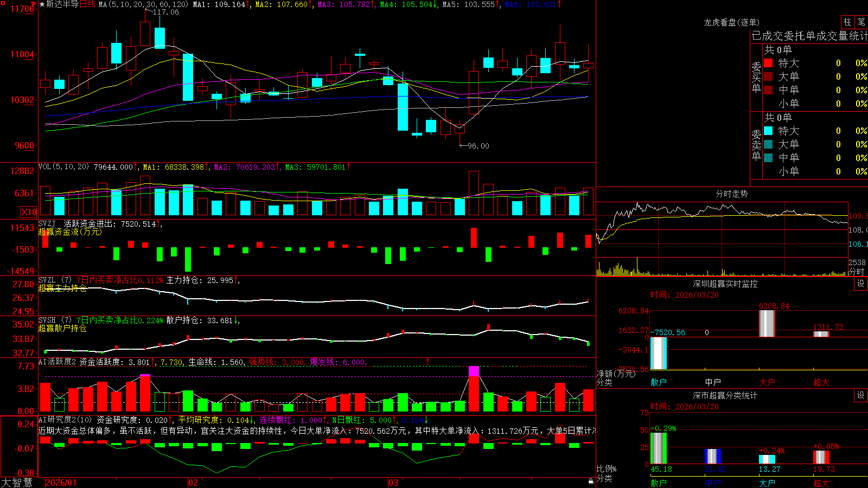Viewport: 868px width, 488px height.
Task: Click the SVSH (7) indicator name
Action: (x=55, y=320)
